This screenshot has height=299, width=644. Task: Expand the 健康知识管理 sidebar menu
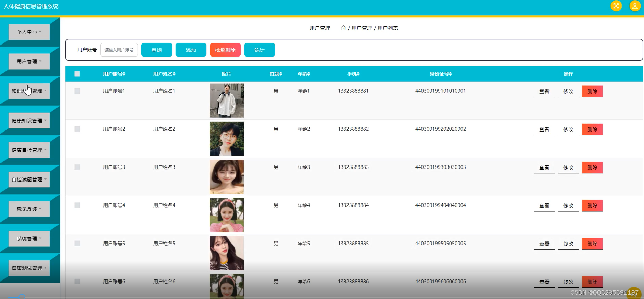tap(29, 120)
